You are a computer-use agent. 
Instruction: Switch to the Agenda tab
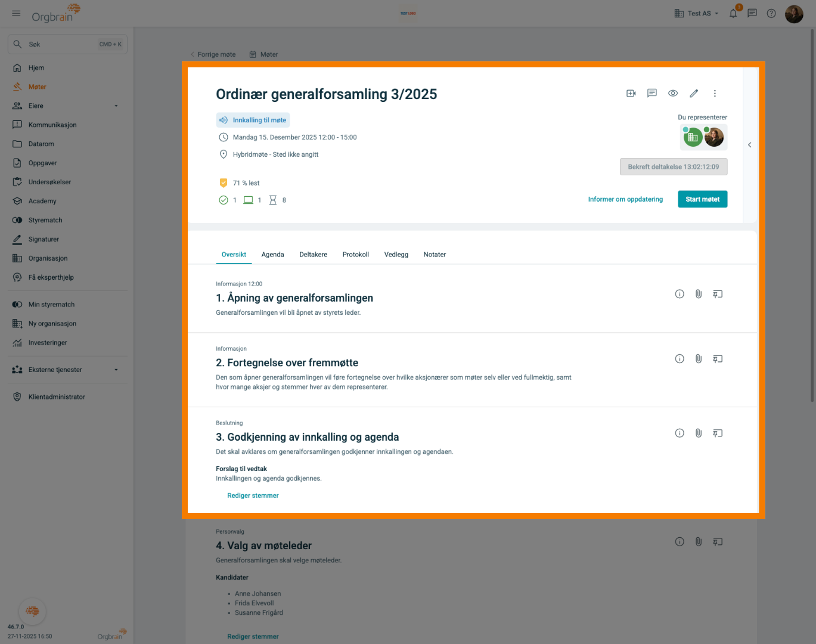[272, 255]
